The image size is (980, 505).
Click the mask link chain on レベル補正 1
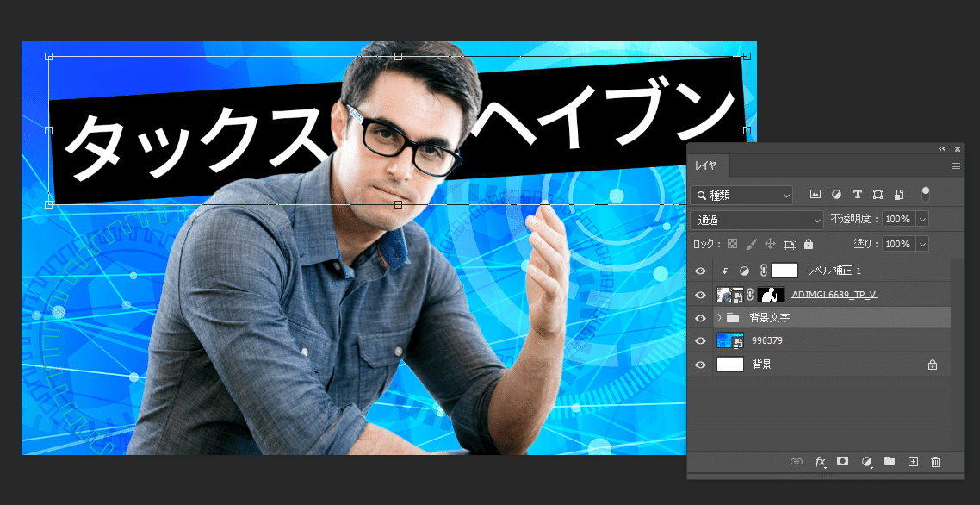(763, 271)
